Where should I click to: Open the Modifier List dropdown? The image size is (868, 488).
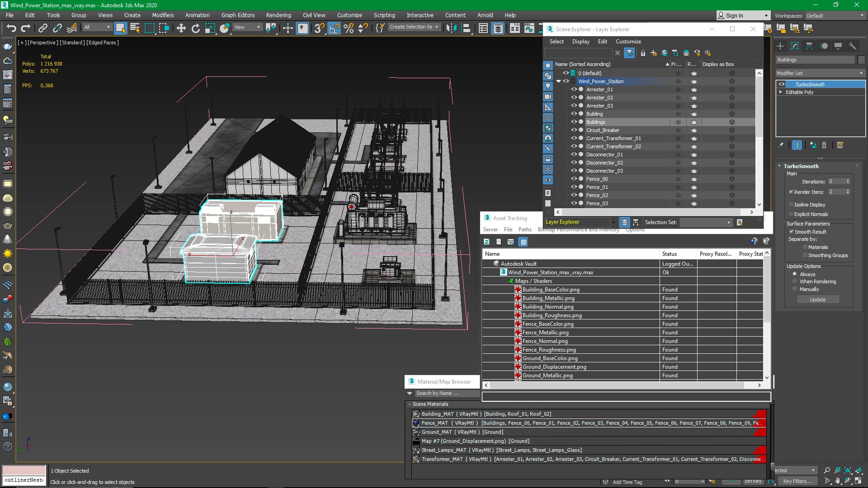[x=819, y=73]
